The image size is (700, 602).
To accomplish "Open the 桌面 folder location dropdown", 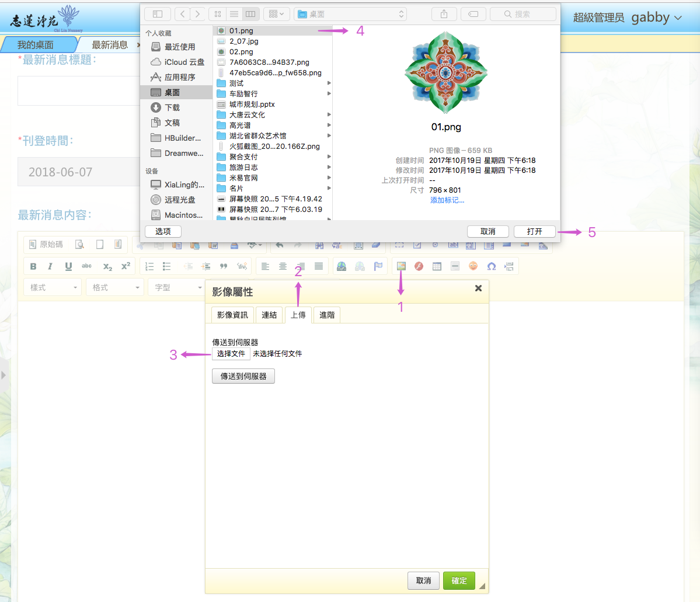I will click(x=351, y=14).
